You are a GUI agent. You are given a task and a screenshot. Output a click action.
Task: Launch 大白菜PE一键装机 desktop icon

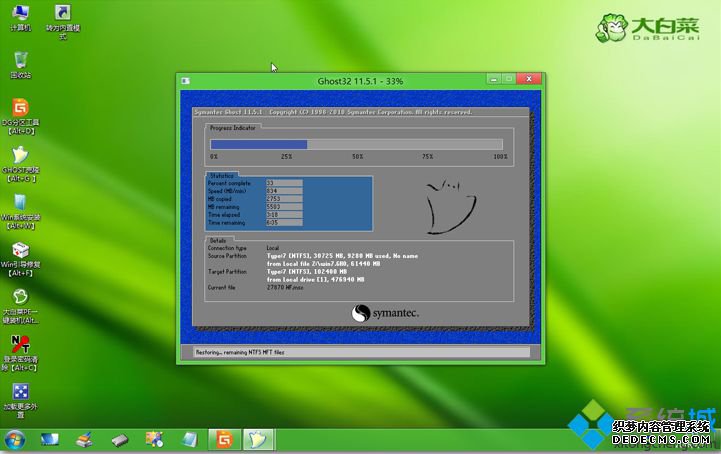[21, 306]
